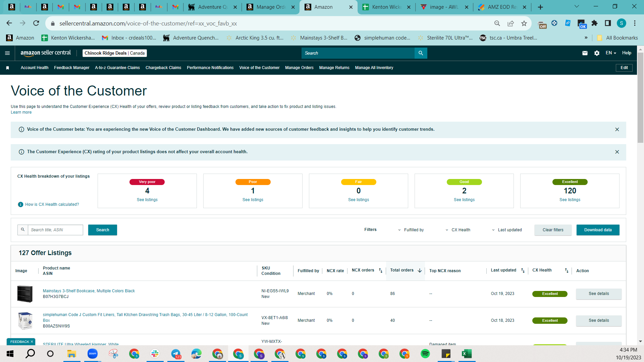Open Account Health in the favorites bar
Image resolution: width=644 pixels, height=362 pixels.
35,68
